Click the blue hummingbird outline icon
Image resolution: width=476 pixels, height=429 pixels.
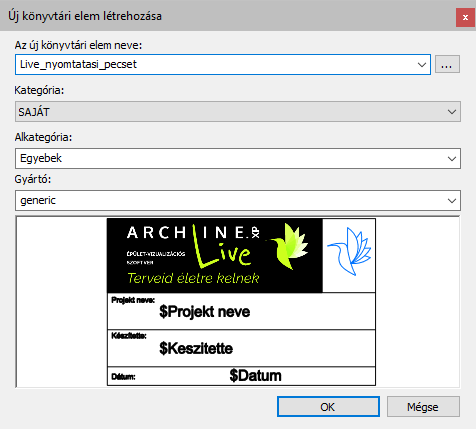pos(349,251)
